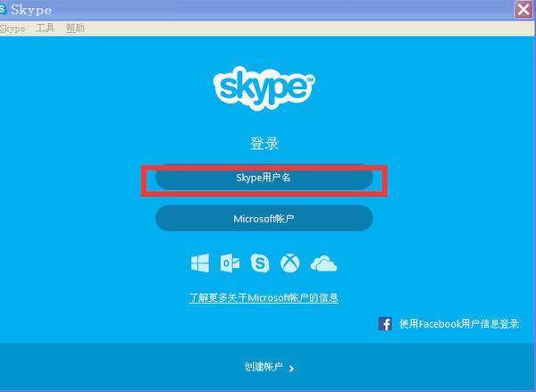Open the 帮助 menu
The height and width of the screenshot is (392, 536).
pos(75,28)
